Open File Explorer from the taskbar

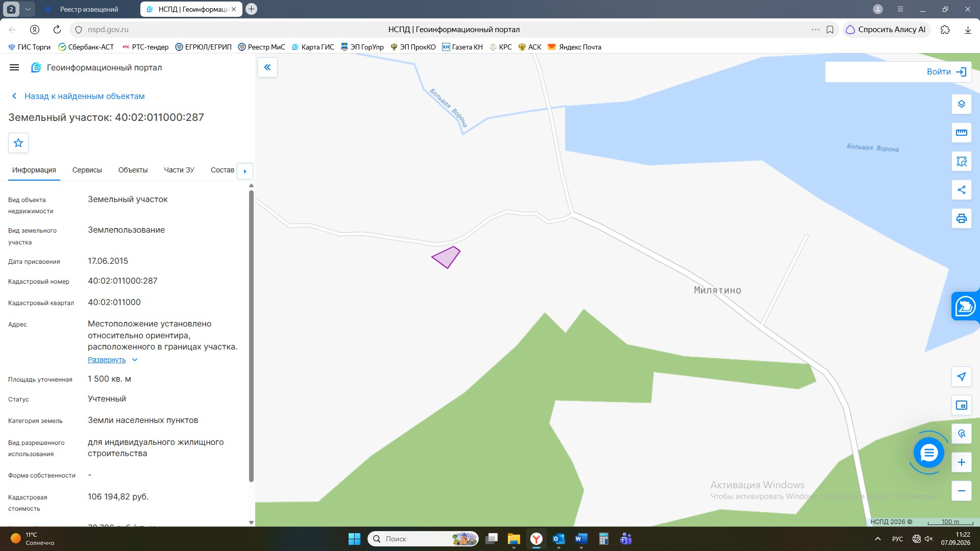(513, 539)
